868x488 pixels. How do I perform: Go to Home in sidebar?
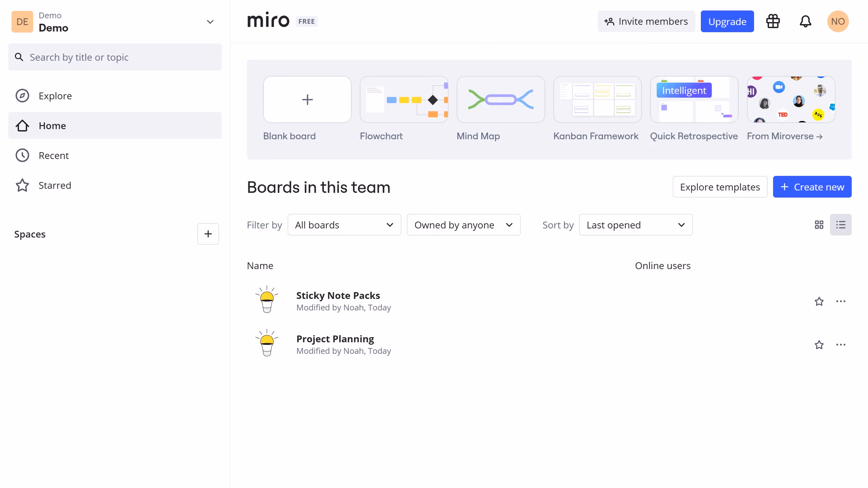tap(115, 125)
